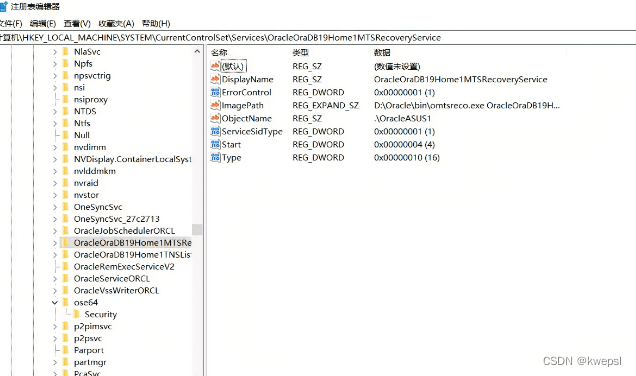The width and height of the screenshot is (636, 376).
Task: Click the Start DWORD value icon
Action: pos(215,144)
